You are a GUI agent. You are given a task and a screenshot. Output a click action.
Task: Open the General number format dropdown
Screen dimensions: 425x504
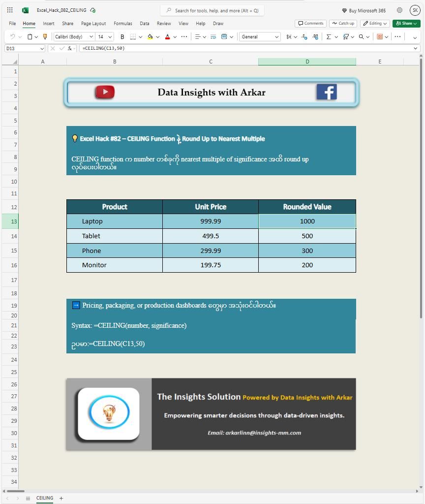[x=259, y=36]
